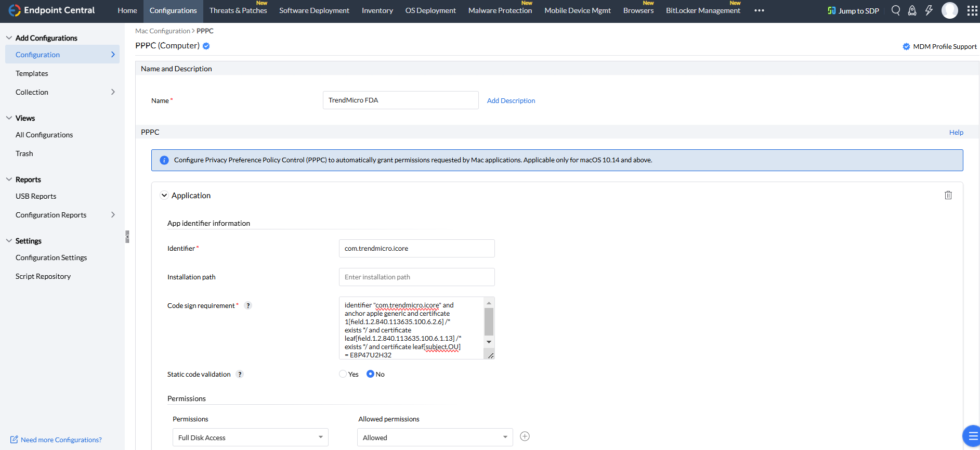Click the Configurations top navigation tab
Viewport: 980px width, 450px height.
(173, 10)
